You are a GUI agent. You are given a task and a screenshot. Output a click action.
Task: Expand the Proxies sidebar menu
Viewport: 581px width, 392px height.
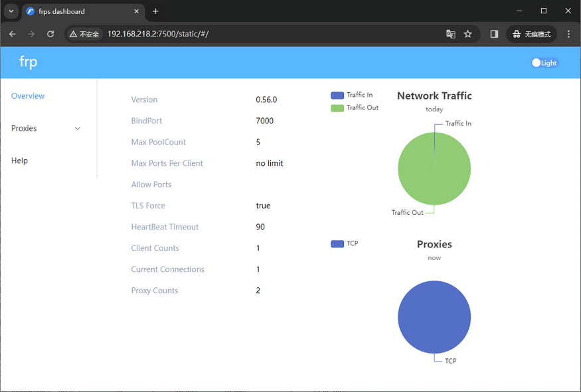[x=46, y=129]
